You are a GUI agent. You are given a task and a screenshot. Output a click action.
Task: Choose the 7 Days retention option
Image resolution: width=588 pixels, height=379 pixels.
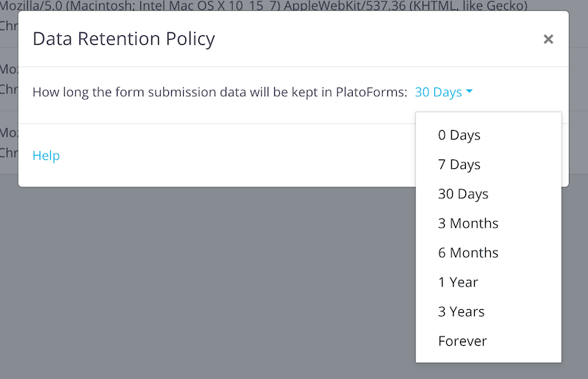pos(459,165)
